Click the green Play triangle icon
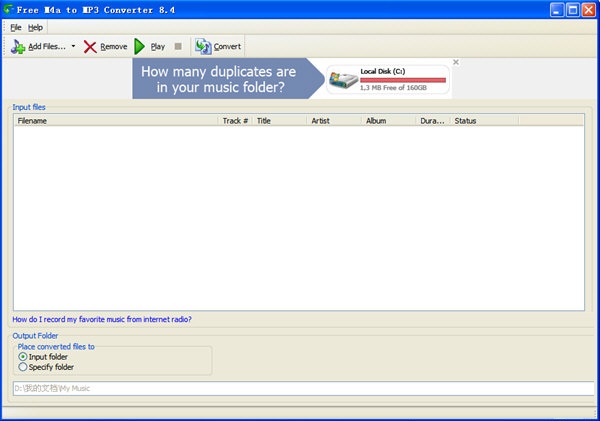Viewport: 600px width, 421px height. pos(140,47)
